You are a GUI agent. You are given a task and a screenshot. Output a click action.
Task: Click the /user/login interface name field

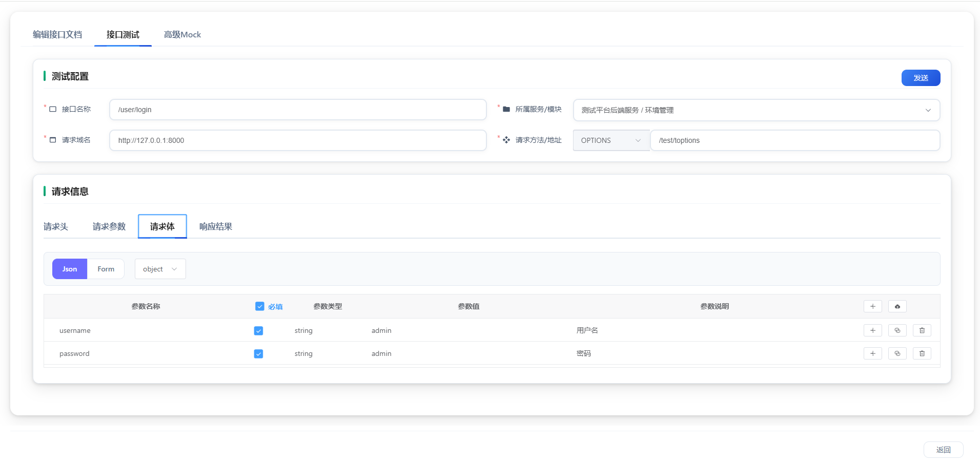pyautogui.click(x=297, y=109)
